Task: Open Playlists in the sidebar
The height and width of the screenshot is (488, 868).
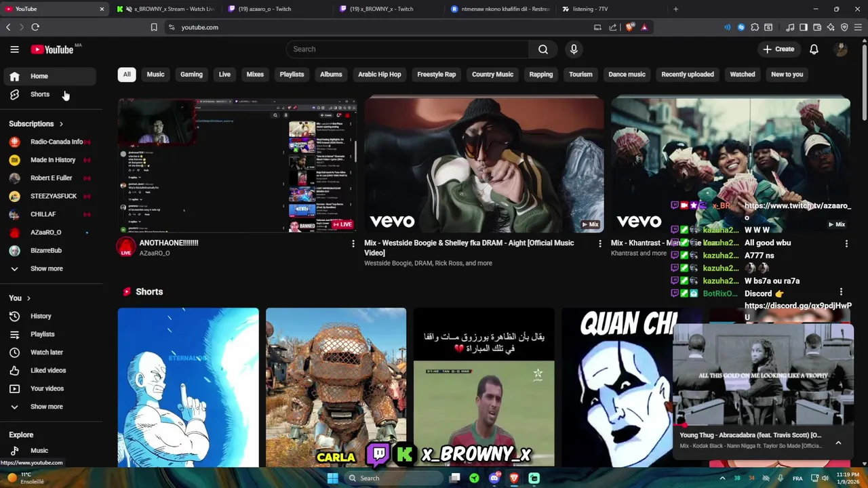Action: click(x=49, y=334)
